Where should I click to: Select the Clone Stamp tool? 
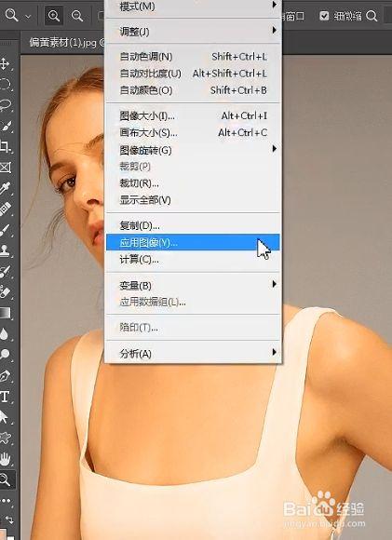pos(6,250)
